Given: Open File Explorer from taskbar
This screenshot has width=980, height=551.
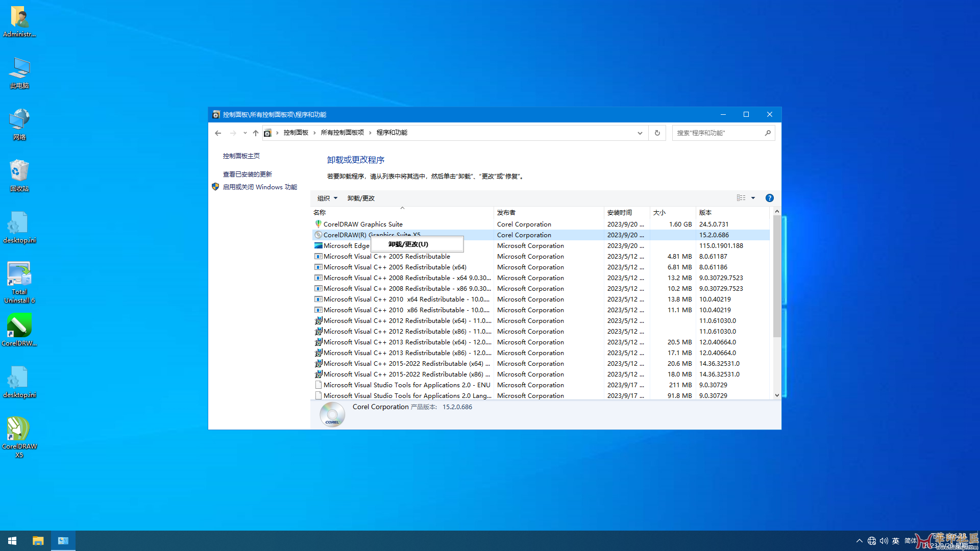Looking at the screenshot, I should click(38, 541).
